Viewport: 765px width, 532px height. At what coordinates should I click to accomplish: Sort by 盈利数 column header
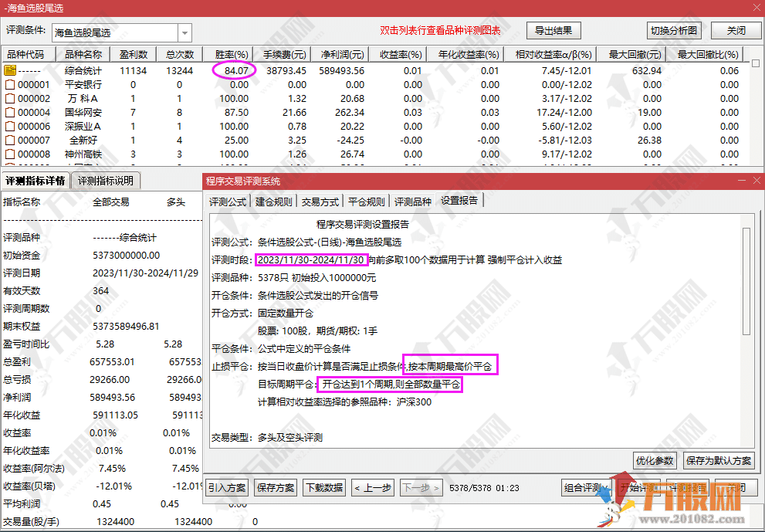tap(134, 54)
